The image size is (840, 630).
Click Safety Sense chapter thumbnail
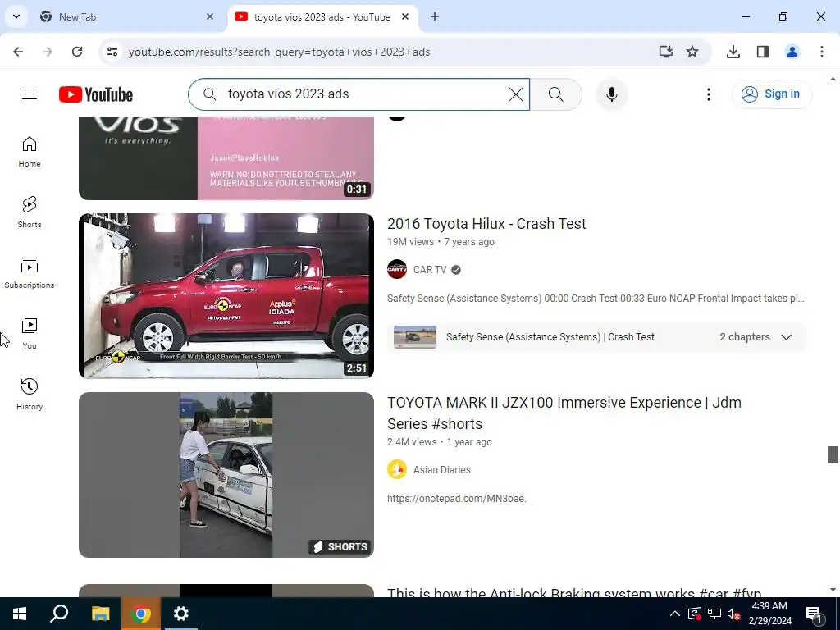pos(414,337)
